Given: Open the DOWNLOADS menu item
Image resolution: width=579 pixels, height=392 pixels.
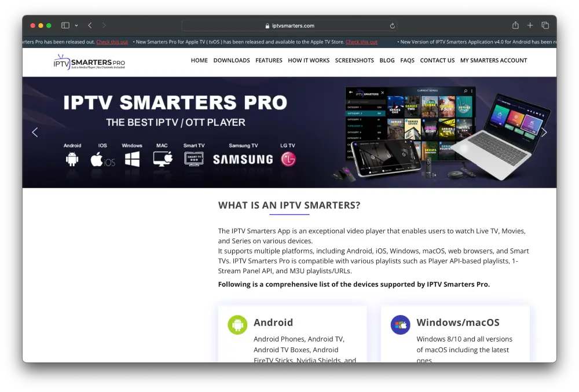Looking at the screenshot, I should [232, 60].
